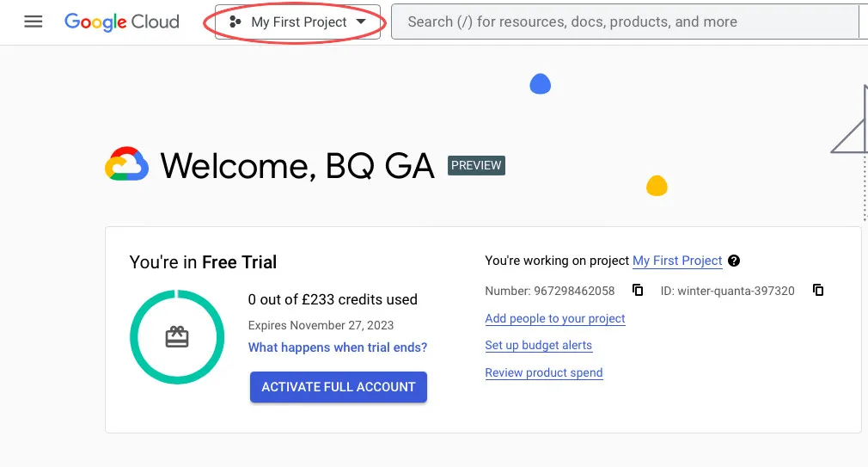Copy the project ID winter-quanta-397320
The image size is (868, 467).
(818, 291)
